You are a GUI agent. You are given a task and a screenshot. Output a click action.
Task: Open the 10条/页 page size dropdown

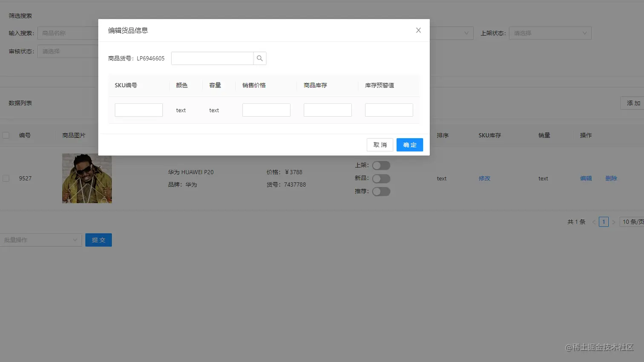pos(632,222)
